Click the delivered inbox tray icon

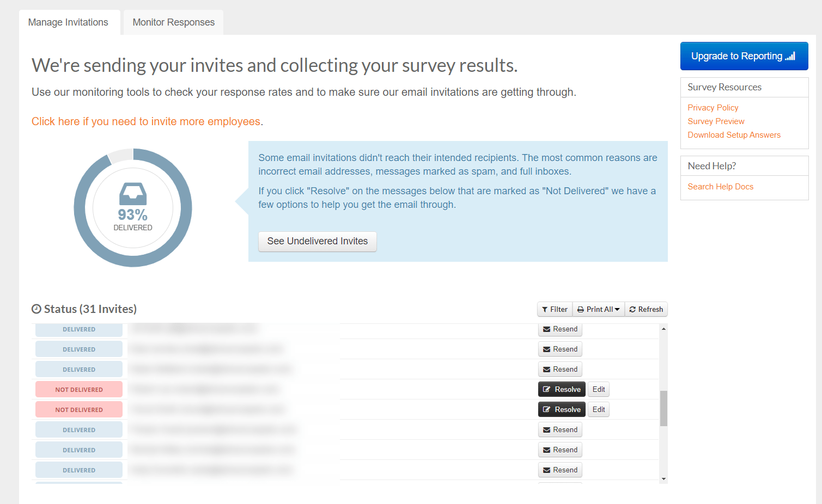(x=133, y=193)
